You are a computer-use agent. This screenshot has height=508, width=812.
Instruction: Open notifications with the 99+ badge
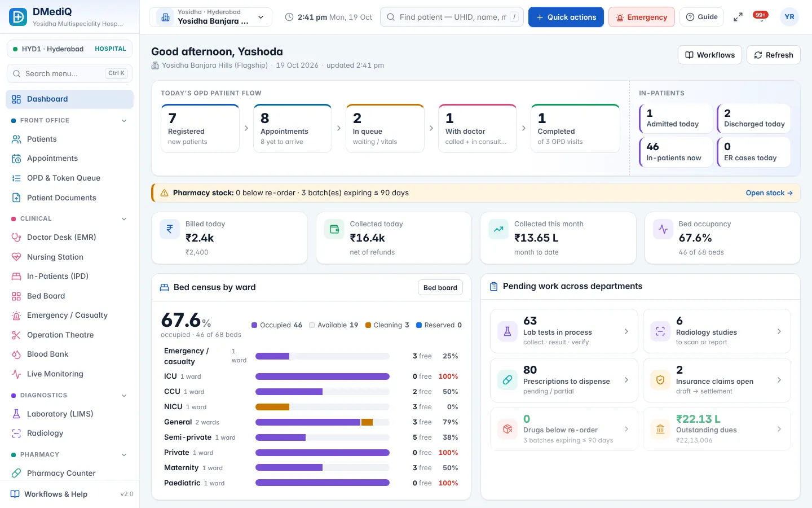[x=761, y=16]
